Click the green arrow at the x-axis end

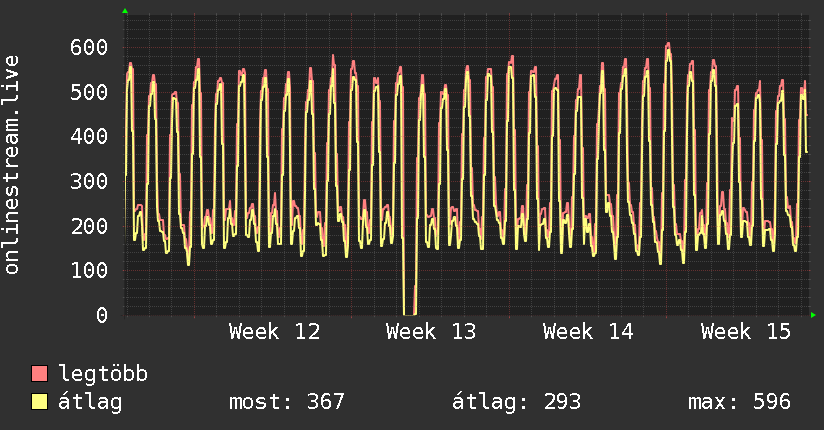pyautogui.click(x=813, y=315)
